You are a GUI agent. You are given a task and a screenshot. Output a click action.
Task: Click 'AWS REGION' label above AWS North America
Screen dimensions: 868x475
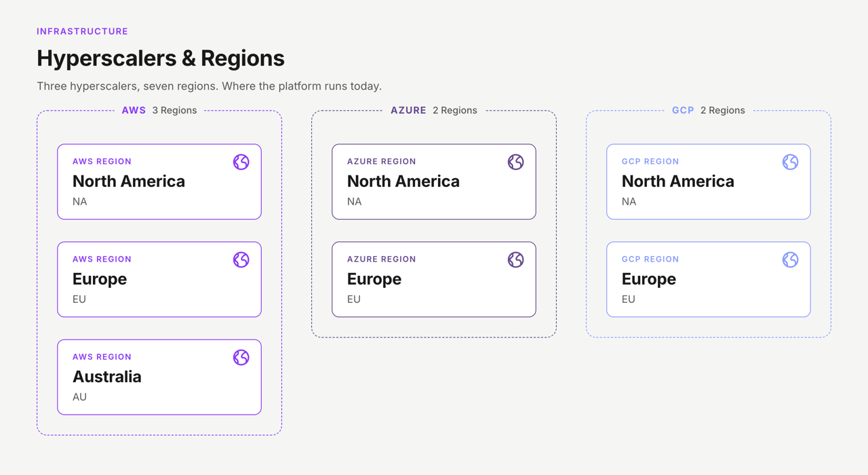(x=102, y=162)
